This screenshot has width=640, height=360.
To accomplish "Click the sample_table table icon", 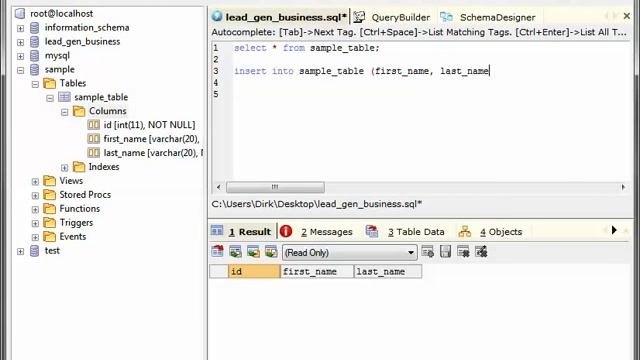I will pyautogui.click(x=64, y=97).
